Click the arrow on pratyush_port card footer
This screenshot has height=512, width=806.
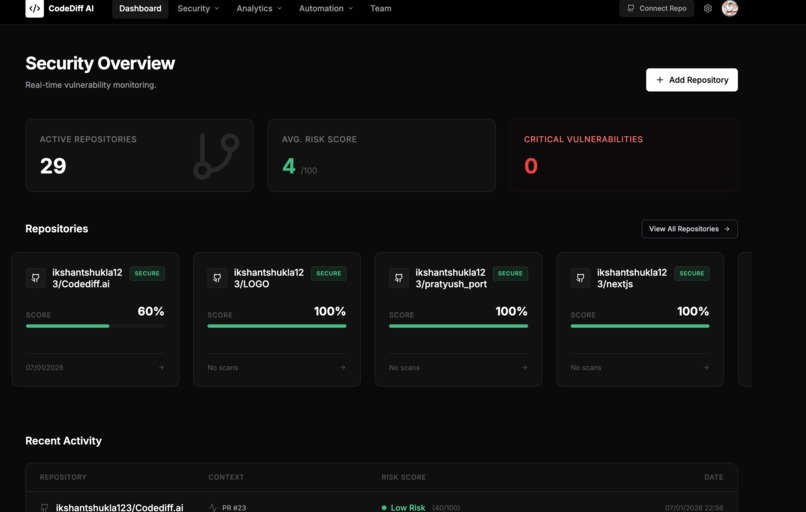[524, 368]
